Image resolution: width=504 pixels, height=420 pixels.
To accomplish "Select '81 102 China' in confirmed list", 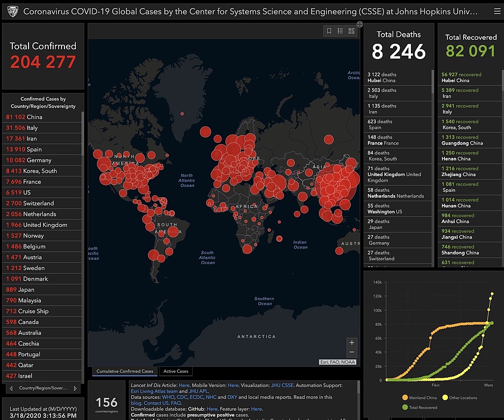I will 42,117.
